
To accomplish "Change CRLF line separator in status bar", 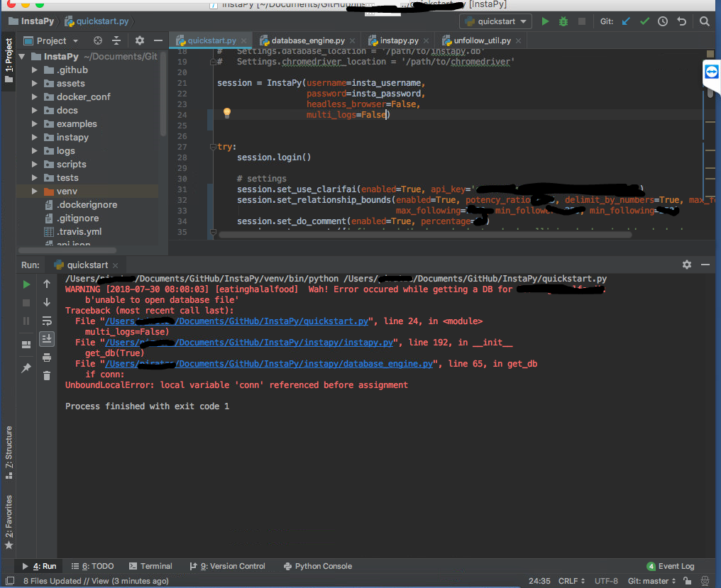I will pyautogui.click(x=571, y=581).
